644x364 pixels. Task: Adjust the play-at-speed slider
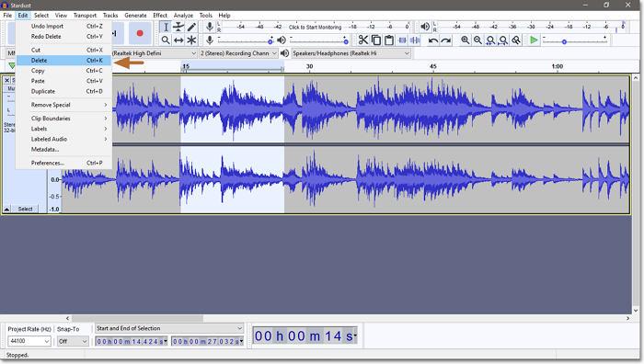point(574,40)
